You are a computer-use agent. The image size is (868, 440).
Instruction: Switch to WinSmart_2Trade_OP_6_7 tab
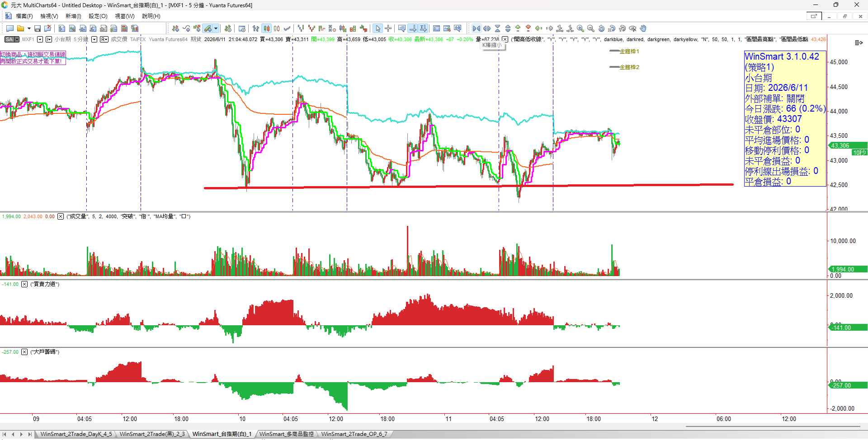click(x=354, y=434)
